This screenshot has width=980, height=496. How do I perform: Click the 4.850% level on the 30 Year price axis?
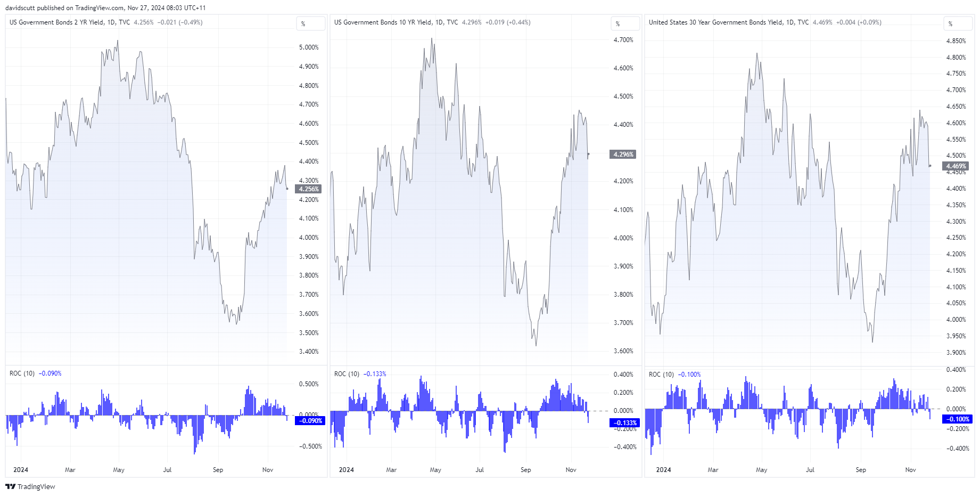[x=956, y=41]
